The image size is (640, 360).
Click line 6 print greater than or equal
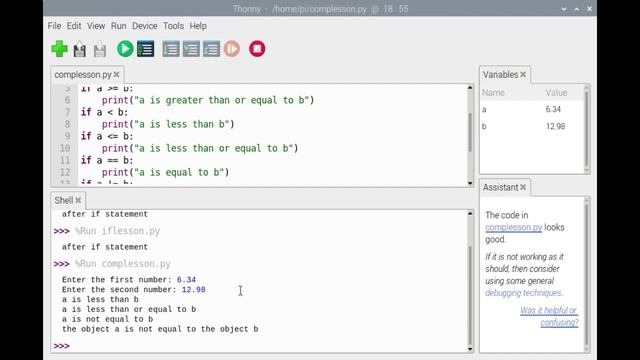pyautogui.click(x=208, y=100)
